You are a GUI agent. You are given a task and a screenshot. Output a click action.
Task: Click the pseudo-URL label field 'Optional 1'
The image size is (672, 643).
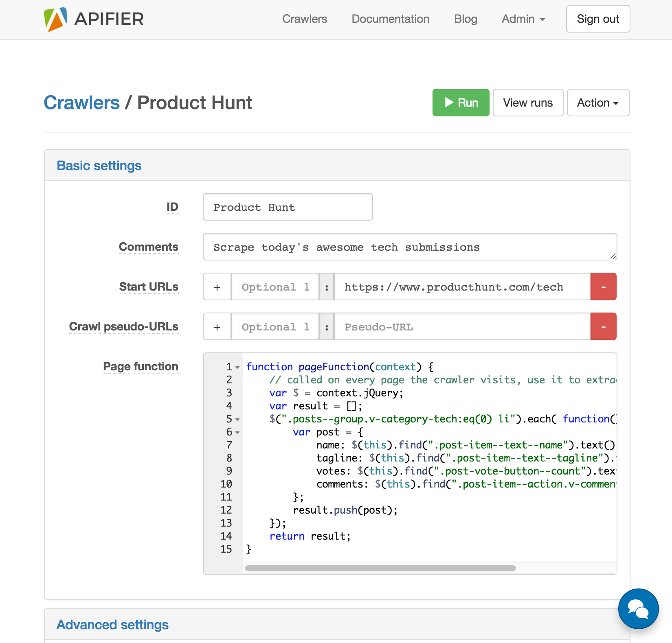[275, 327]
